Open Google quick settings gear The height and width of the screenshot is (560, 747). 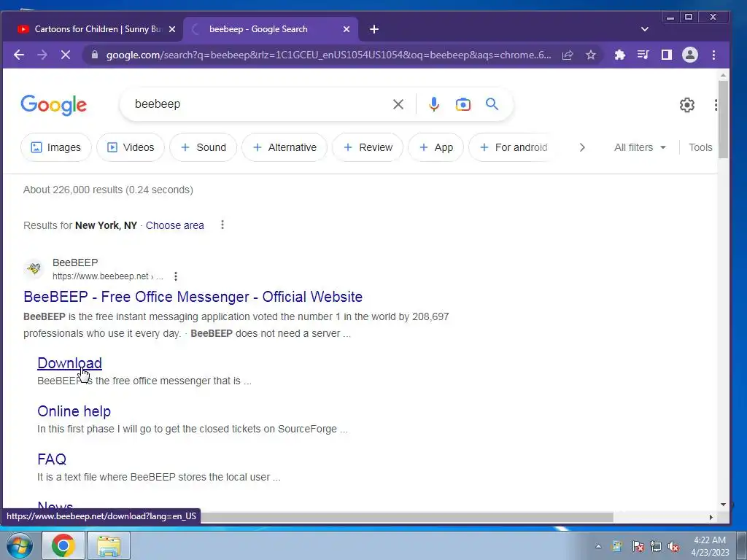point(687,105)
